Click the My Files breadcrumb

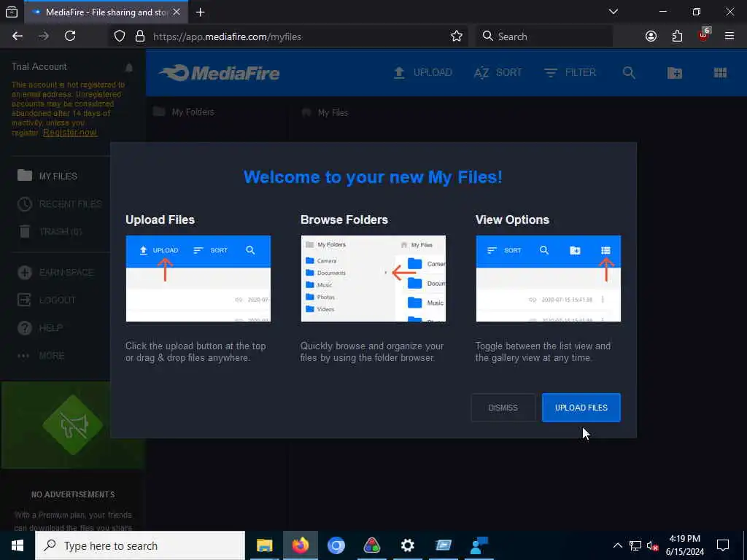[x=325, y=112]
